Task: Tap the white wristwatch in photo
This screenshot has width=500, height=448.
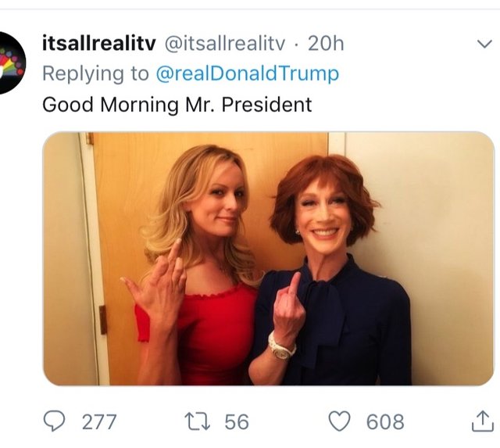Action: pyautogui.click(x=280, y=346)
